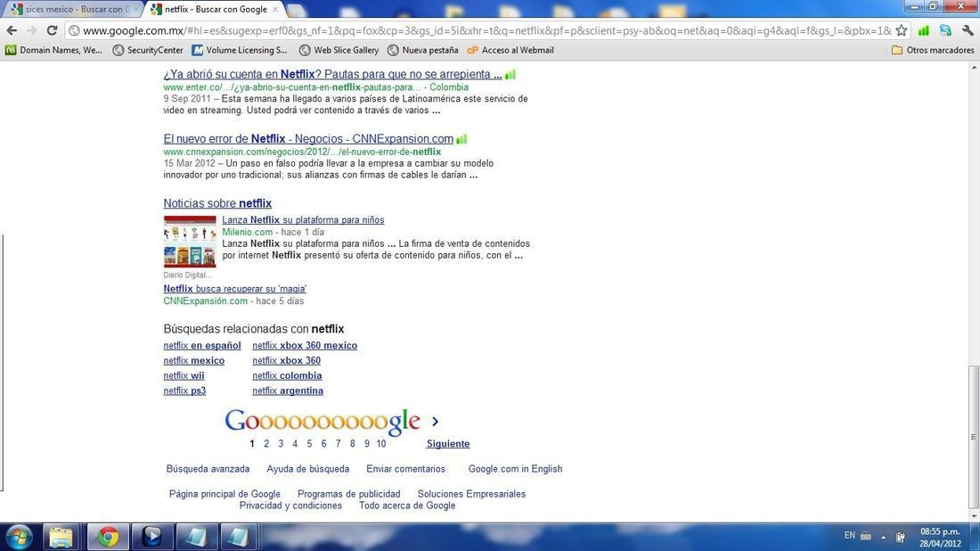Click the vertical scrollbar thumb

[x=973, y=437]
